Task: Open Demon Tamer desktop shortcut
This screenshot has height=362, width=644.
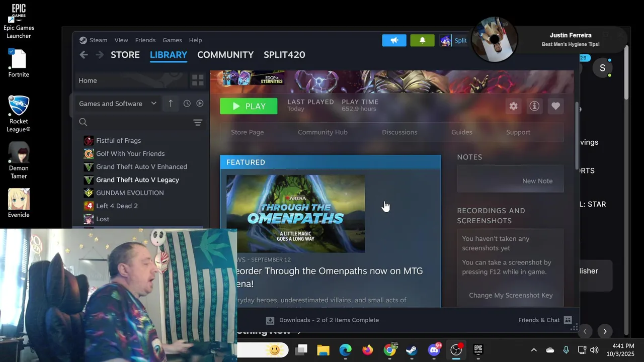Action: pos(19,160)
